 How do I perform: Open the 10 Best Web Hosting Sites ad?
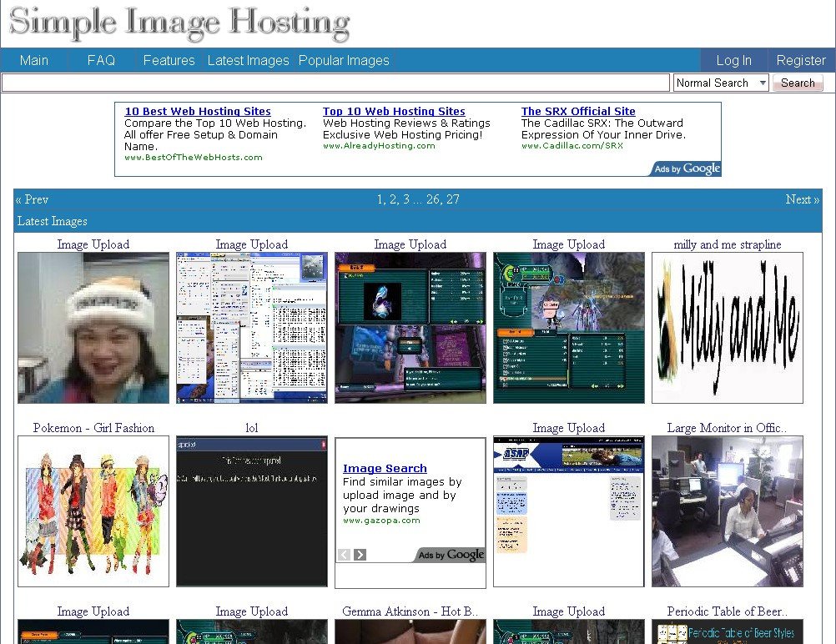197,112
